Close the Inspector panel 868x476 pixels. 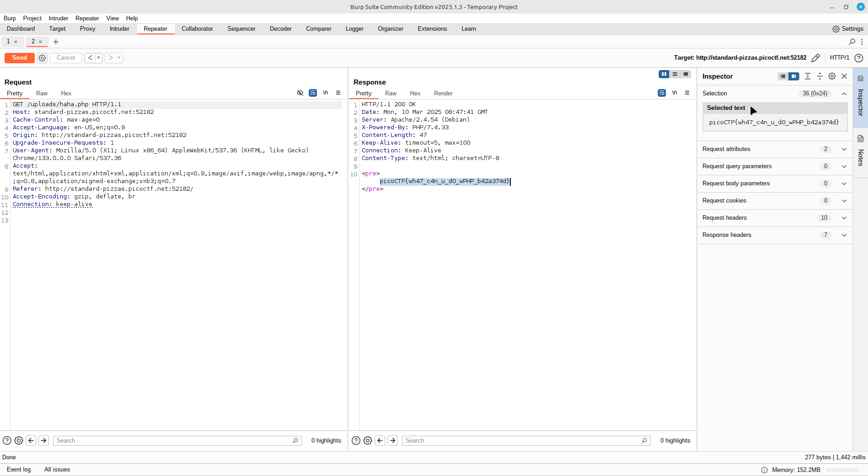click(844, 76)
